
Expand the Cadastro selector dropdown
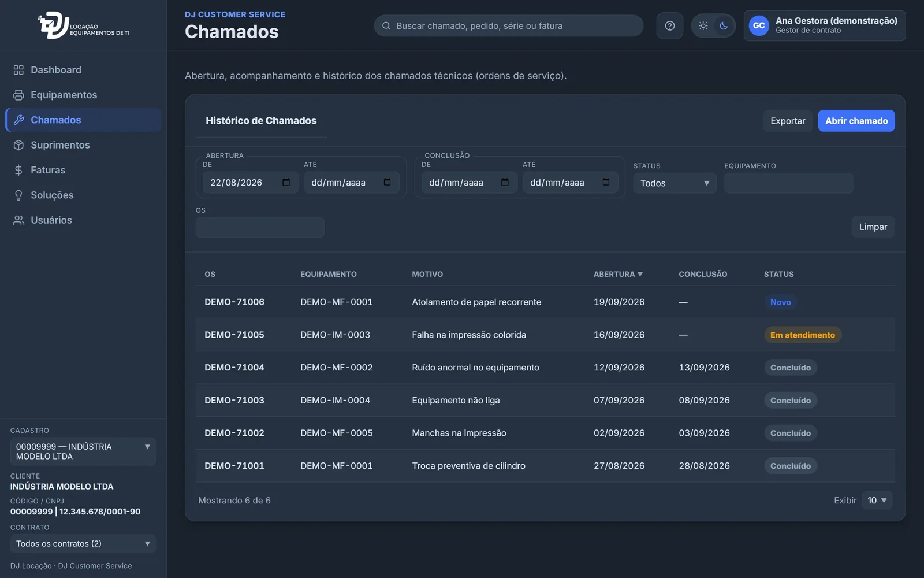click(x=83, y=451)
